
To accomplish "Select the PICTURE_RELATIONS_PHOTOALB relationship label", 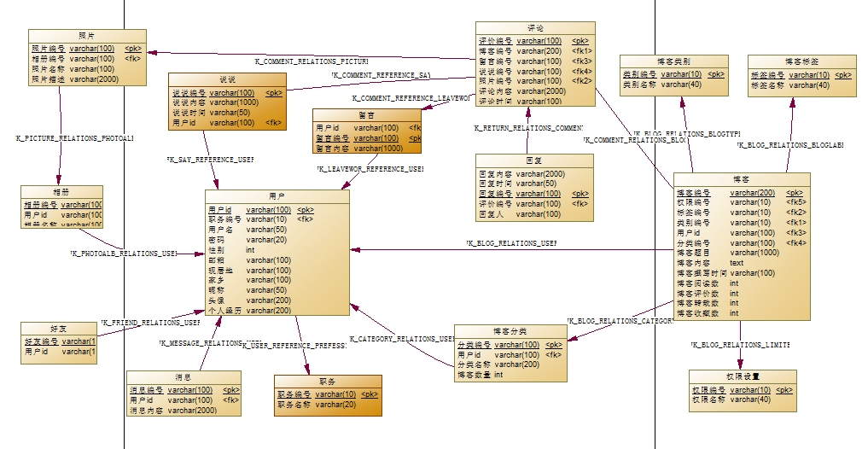I will coord(74,137).
